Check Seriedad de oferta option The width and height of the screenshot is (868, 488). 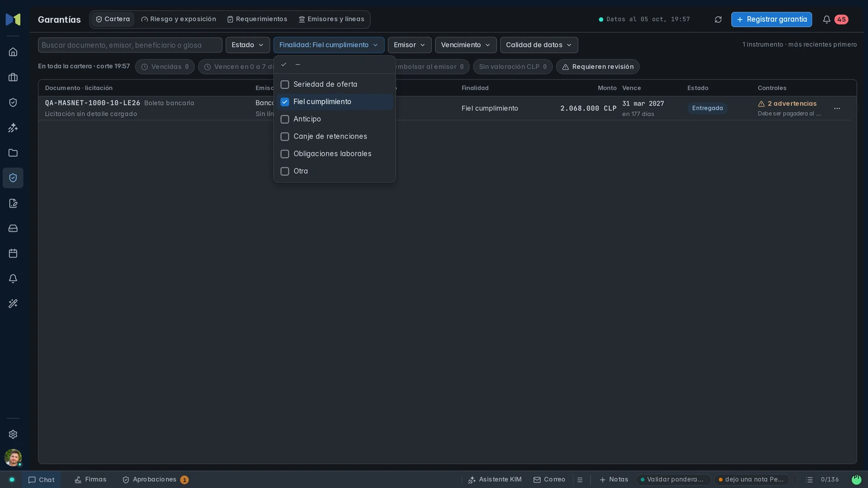coord(335,85)
